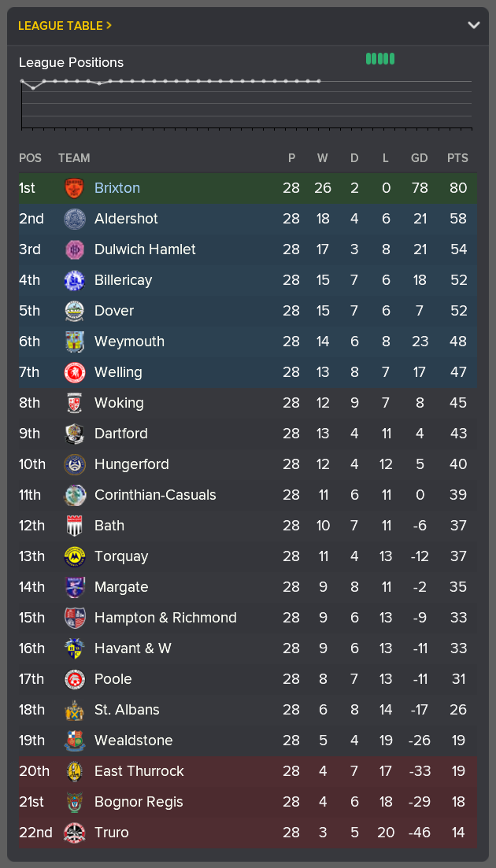Click the Dartford crest icon
This screenshot has height=868, width=496.
[x=75, y=434]
